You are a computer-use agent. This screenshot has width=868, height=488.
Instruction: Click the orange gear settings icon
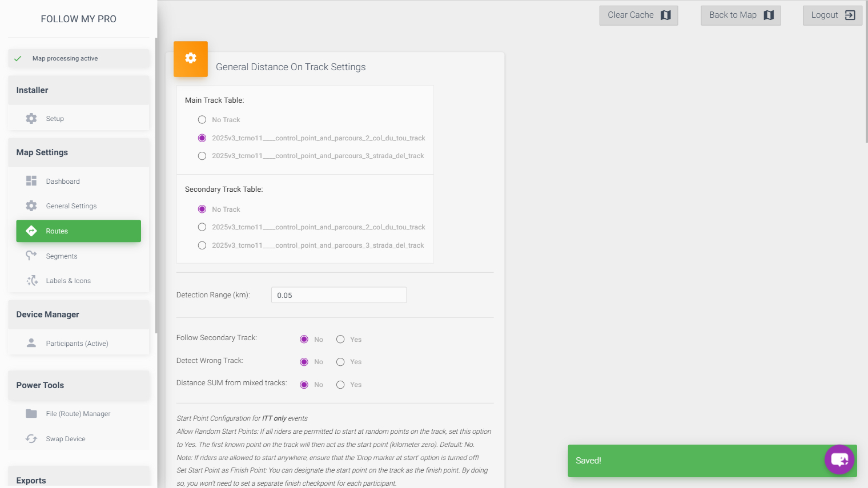point(191,59)
